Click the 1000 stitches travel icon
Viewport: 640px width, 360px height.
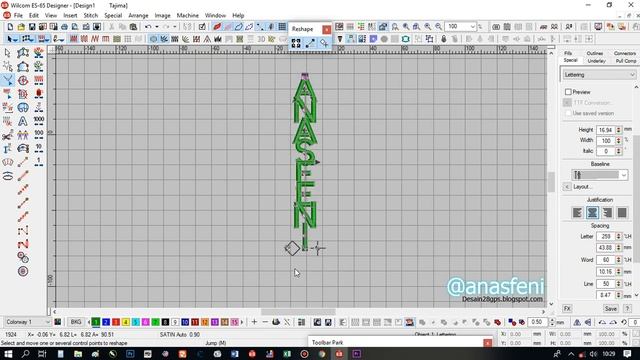39,121
